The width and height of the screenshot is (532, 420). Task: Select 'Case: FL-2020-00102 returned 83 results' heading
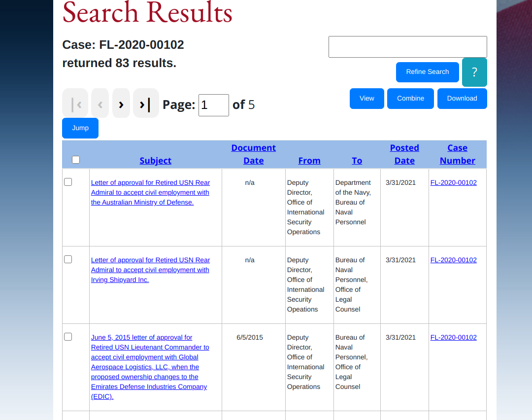123,54
